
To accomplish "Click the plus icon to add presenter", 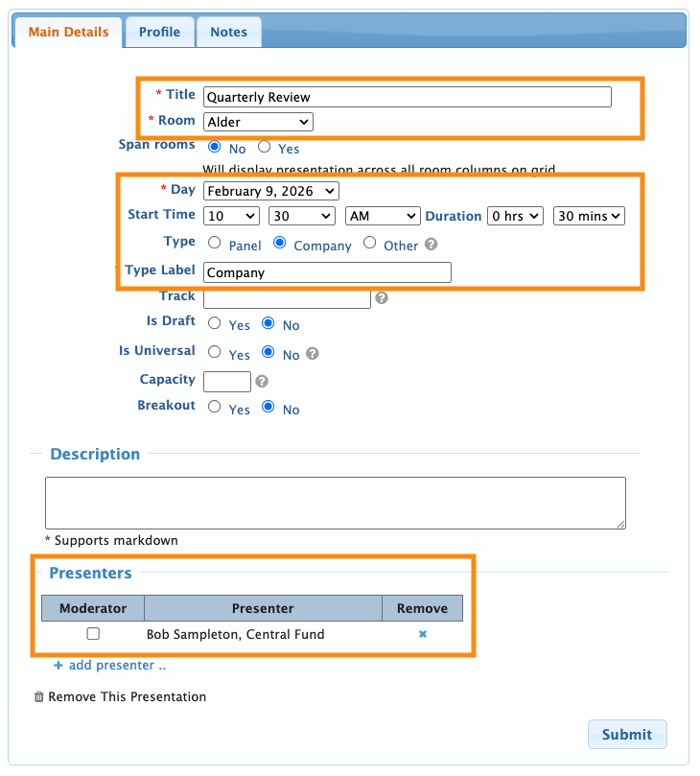I will click(58, 666).
